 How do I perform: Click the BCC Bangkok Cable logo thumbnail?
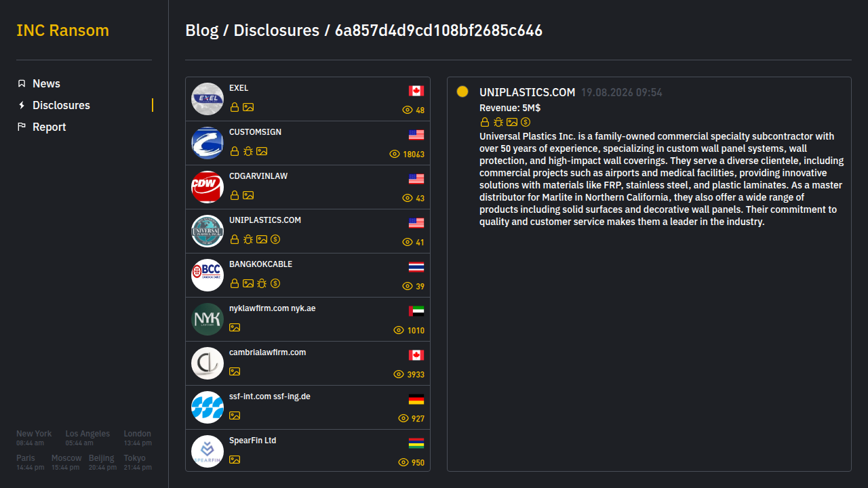tap(208, 275)
